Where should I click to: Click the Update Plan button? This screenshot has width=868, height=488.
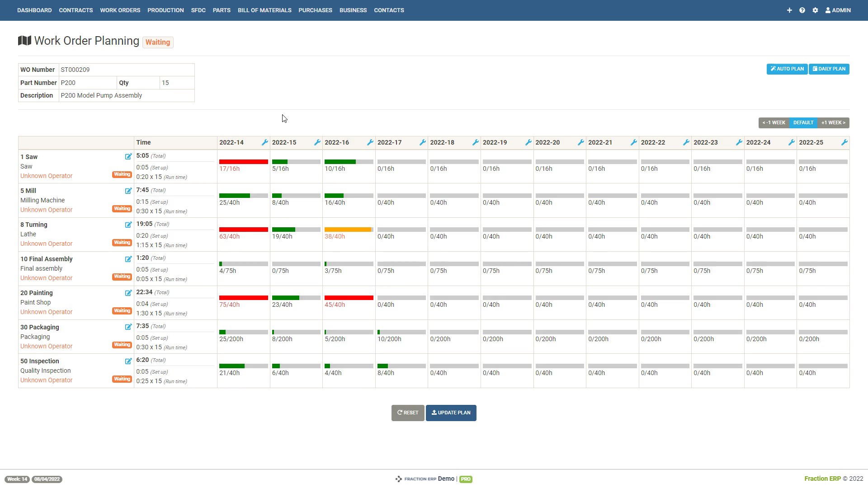point(451,413)
